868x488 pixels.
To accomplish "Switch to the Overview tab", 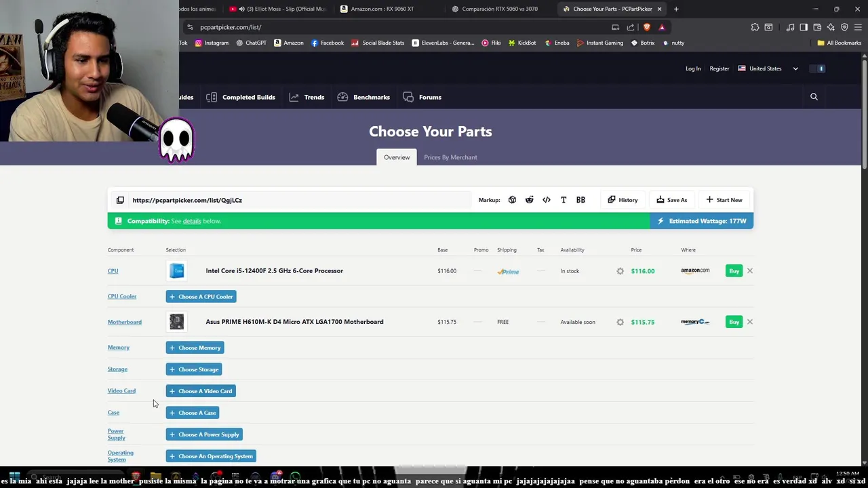I will click(397, 157).
